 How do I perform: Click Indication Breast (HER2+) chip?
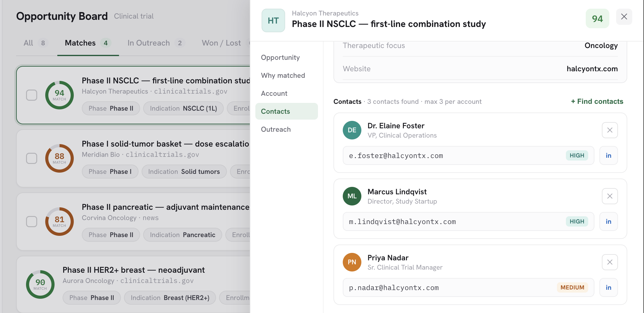pyautogui.click(x=170, y=298)
